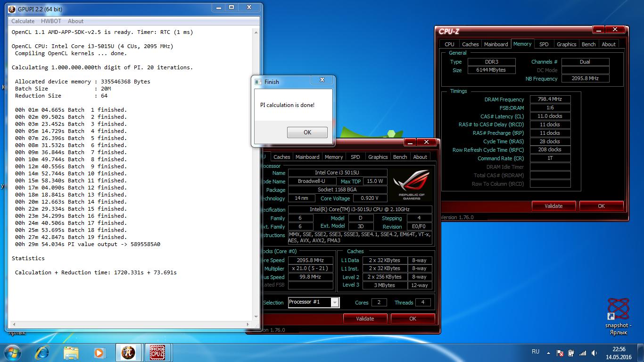This screenshot has height=362, width=644.
Task: Click GPUPI vertical scrollbar down arrow
Action: coord(256,317)
